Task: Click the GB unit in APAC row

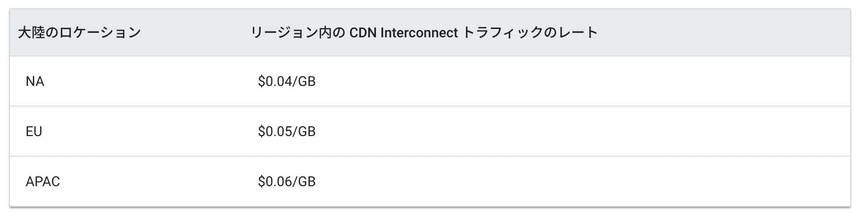Action: click(307, 181)
